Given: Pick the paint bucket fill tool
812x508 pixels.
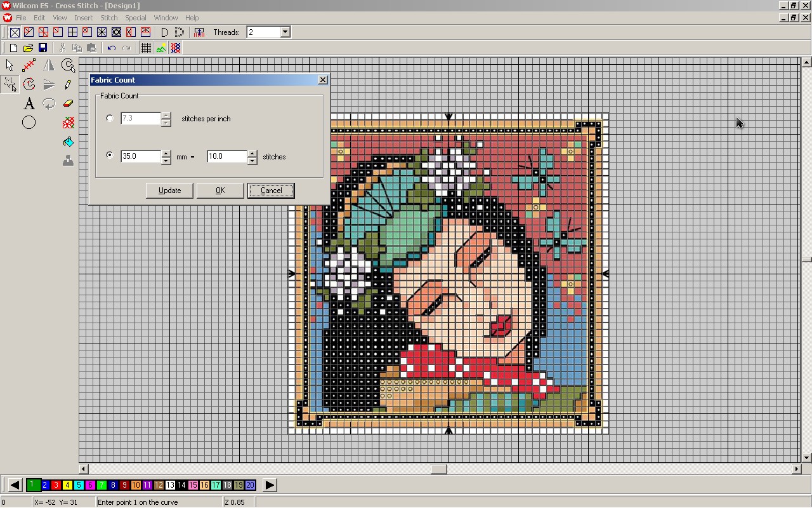Looking at the screenshot, I should (x=68, y=142).
